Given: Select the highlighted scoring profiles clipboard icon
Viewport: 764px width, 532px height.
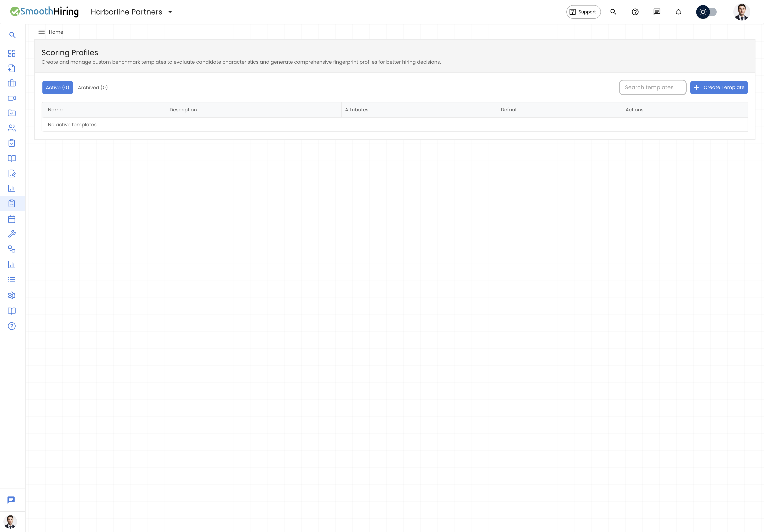Looking at the screenshot, I should click(12, 203).
